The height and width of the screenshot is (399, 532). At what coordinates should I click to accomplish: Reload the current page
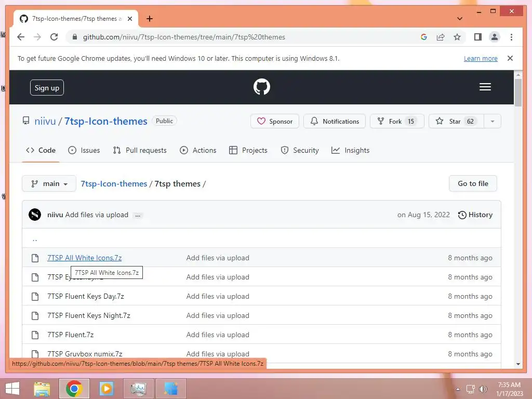pos(54,37)
